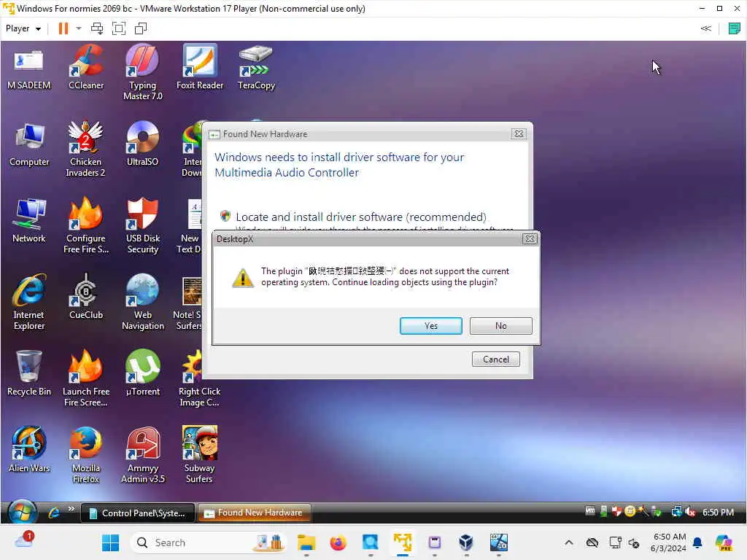Click No in the DesktopX dialog
Viewport: 747px width, 560px height.
(500, 326)
